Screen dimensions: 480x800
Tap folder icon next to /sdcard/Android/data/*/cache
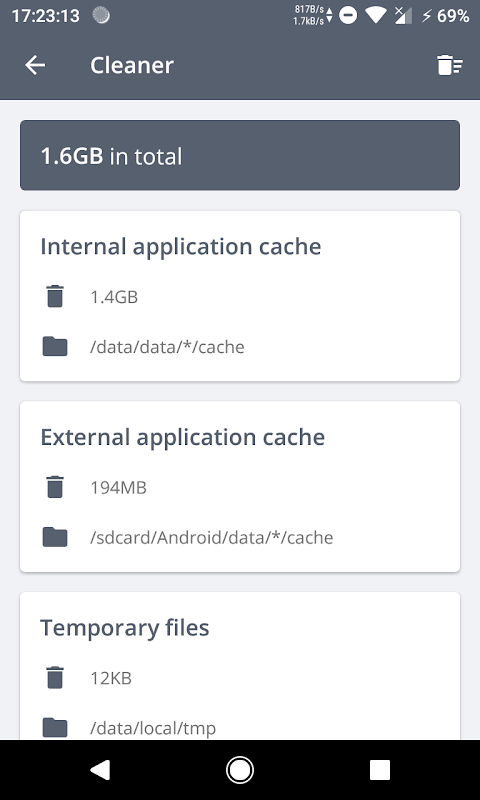[x=55, y=537]
